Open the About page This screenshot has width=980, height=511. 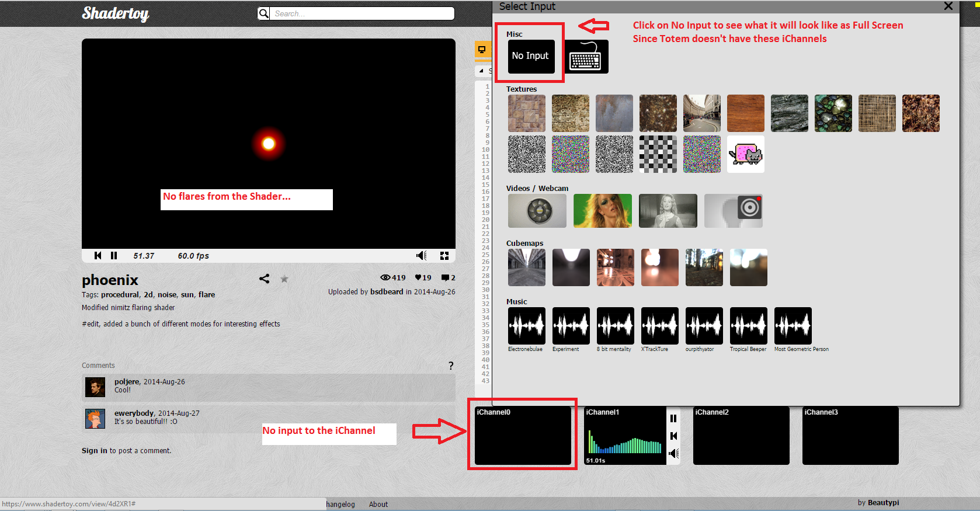pos(378,505)
